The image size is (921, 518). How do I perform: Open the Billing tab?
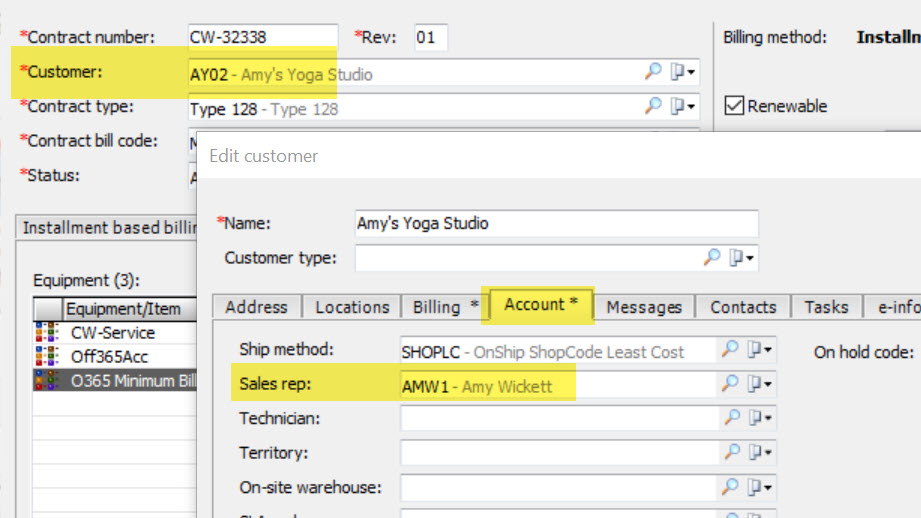click(445, 307)
